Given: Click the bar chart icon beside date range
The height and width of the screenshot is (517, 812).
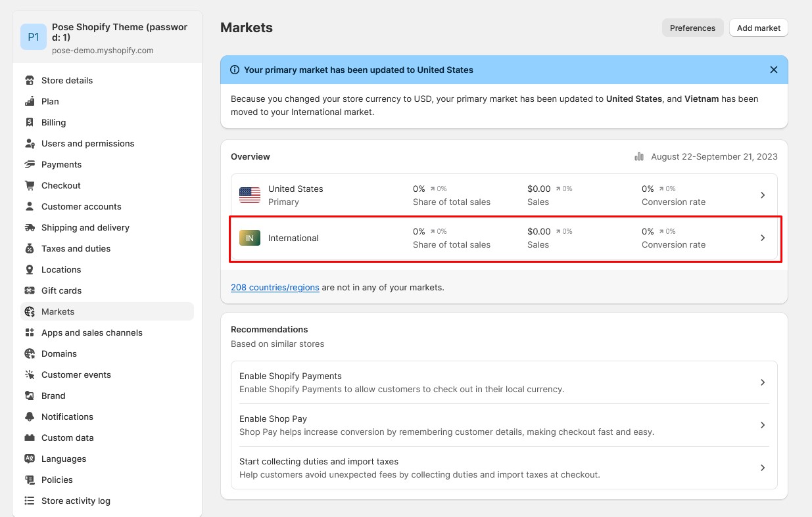Looking at the screenshot, I should (x=639, y=156).
